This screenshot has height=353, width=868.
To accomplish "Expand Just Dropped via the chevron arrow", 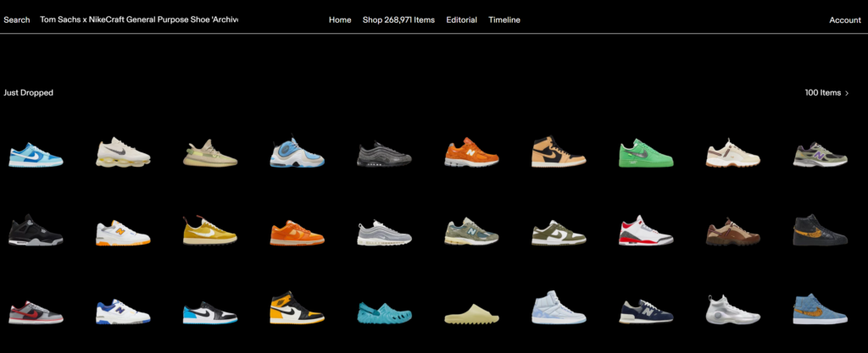I will 847,93.
